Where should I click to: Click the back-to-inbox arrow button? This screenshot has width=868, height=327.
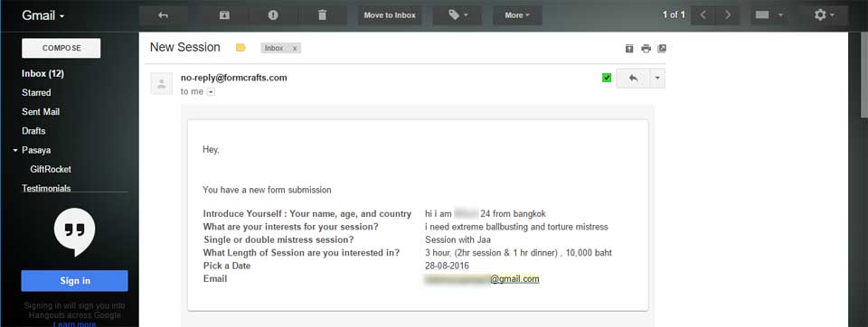[x=163, y=15]
